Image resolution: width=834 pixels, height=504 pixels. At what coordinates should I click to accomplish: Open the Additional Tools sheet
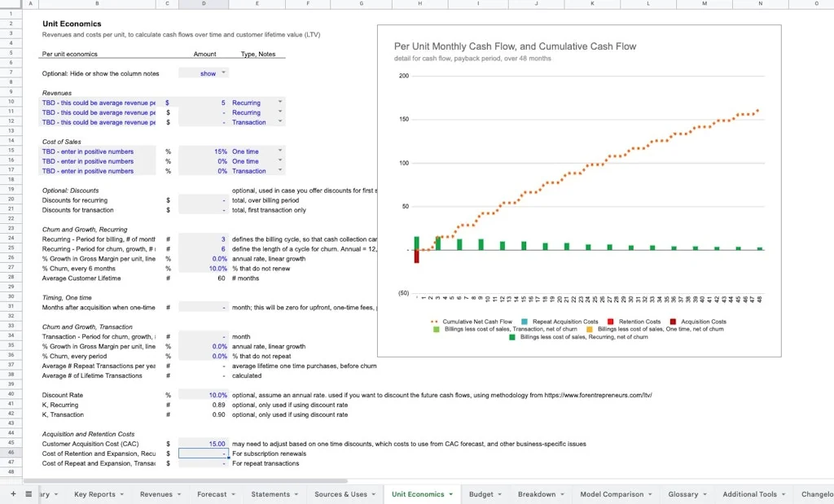(750, 493)
